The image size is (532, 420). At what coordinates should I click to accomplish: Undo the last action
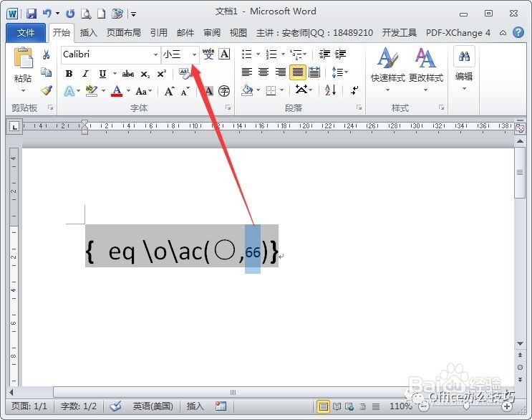click(x=47, y=14)
